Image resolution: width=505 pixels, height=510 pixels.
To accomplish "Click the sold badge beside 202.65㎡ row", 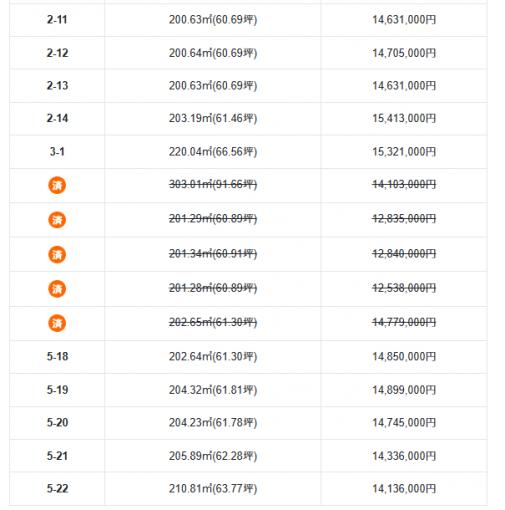I will pyautogui.click(x=57, y=323).
